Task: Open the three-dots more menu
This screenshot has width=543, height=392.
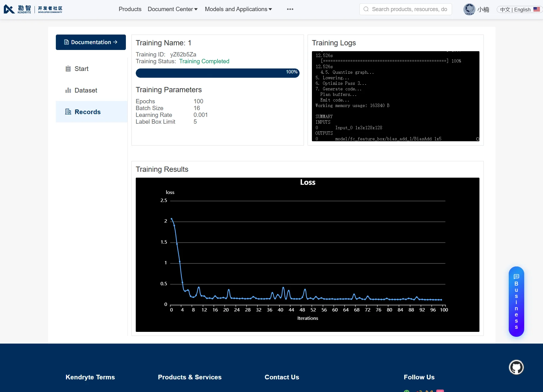Action: pos(290,9)
